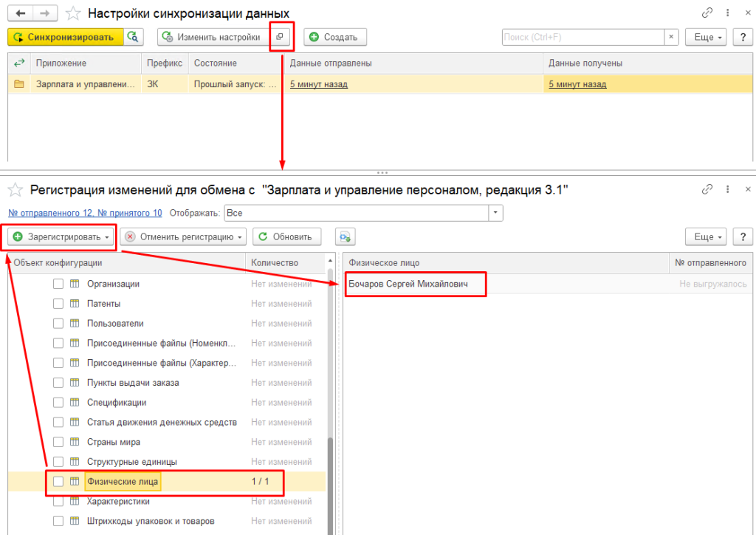Image resolution: width=756 pixels, height=535 pixels.
Task: Open the lower Еще menu
Action: [x=706, y=236]
